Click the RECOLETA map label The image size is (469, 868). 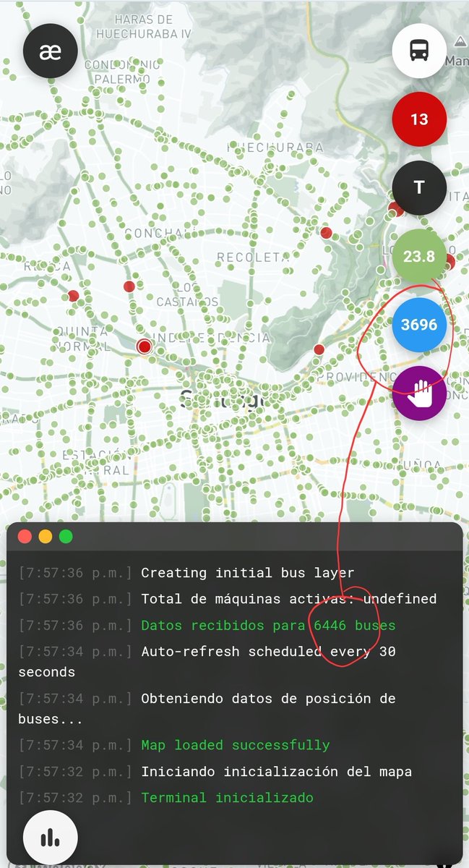(253, 258)
